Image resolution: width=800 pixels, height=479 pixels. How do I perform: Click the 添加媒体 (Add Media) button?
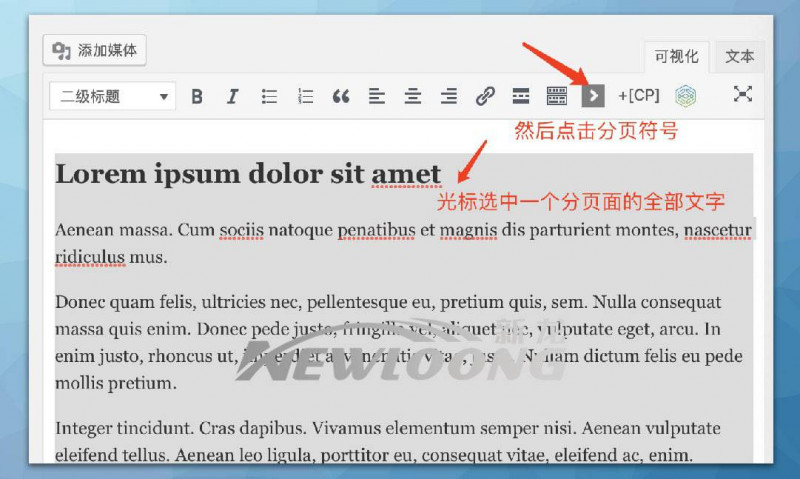pos(96,50)
